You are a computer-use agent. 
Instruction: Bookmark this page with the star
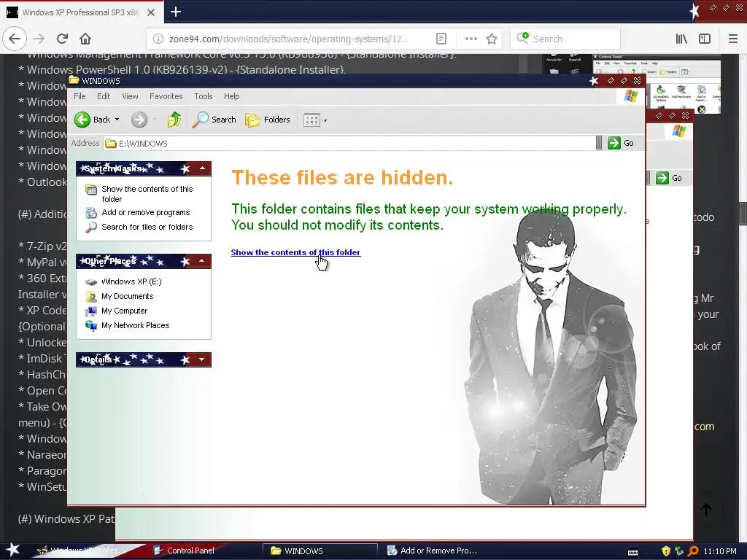[x=492, y=39]
